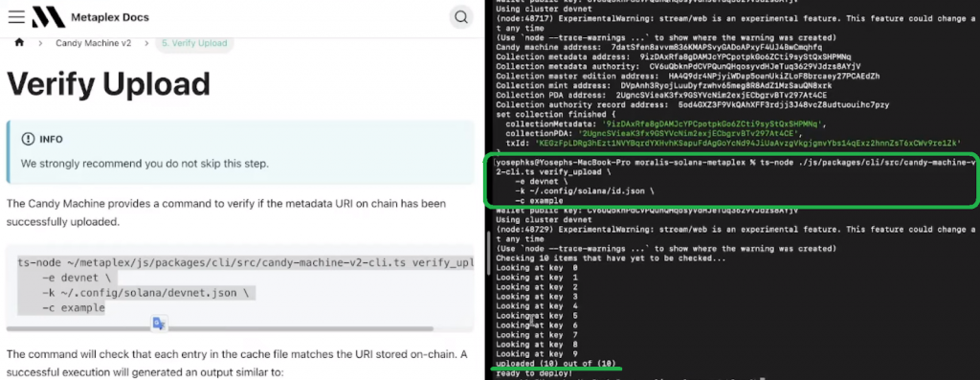Click the Metaplex logo icon
The image size is (980, 380).
click(48, 17)
